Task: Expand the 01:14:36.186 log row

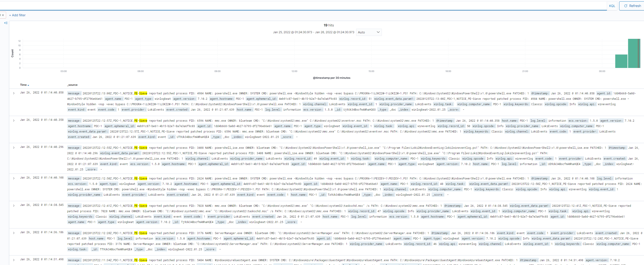Action: [x=14, y=233]
